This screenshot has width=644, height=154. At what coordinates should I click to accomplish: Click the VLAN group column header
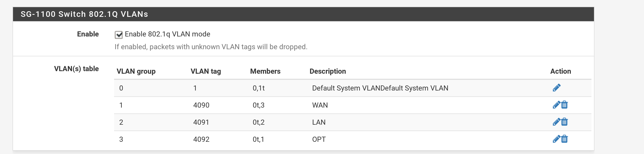tap(136, 71)
